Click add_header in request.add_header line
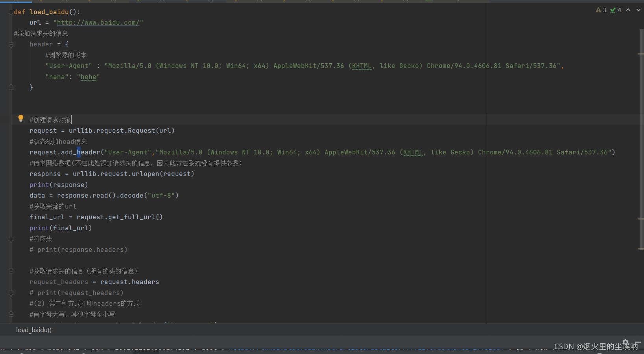The image size is (644, 354). pyautogui.click(x=81, y=152)
